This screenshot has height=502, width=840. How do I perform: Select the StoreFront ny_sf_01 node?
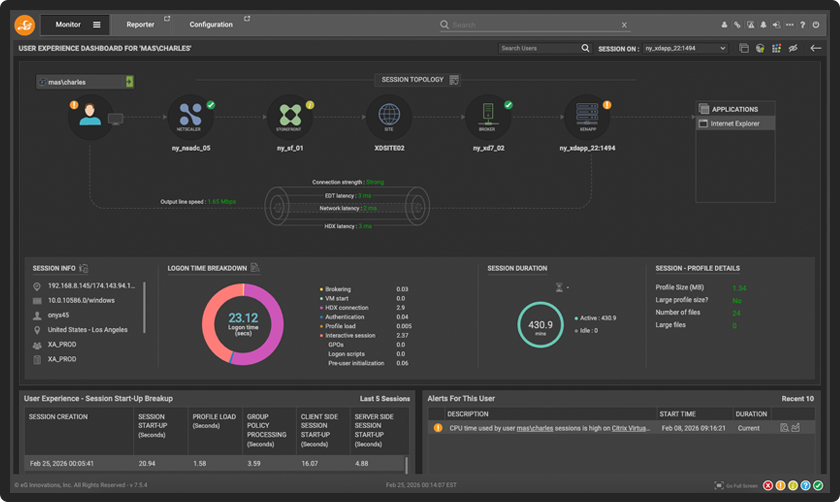click(290, 116)
